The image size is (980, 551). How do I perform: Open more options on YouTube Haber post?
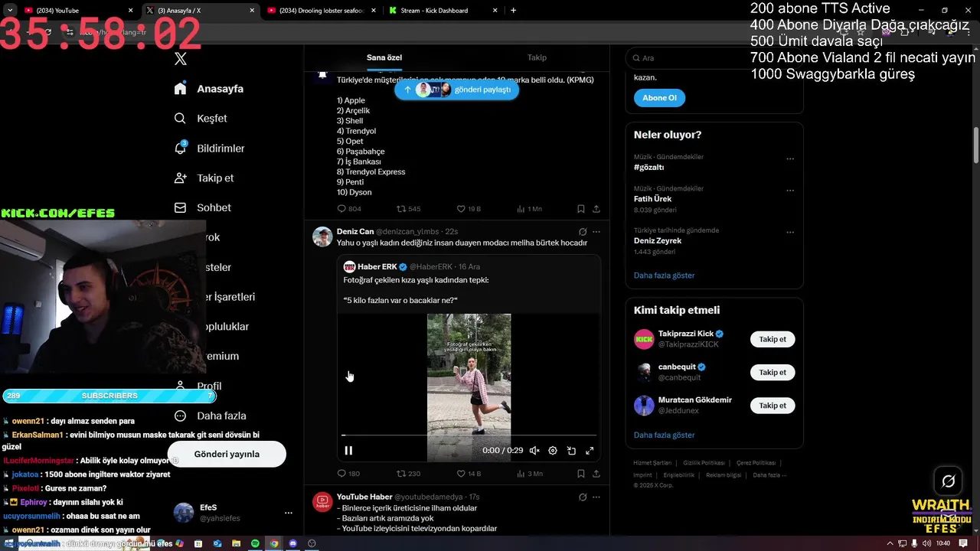(596, 497)
